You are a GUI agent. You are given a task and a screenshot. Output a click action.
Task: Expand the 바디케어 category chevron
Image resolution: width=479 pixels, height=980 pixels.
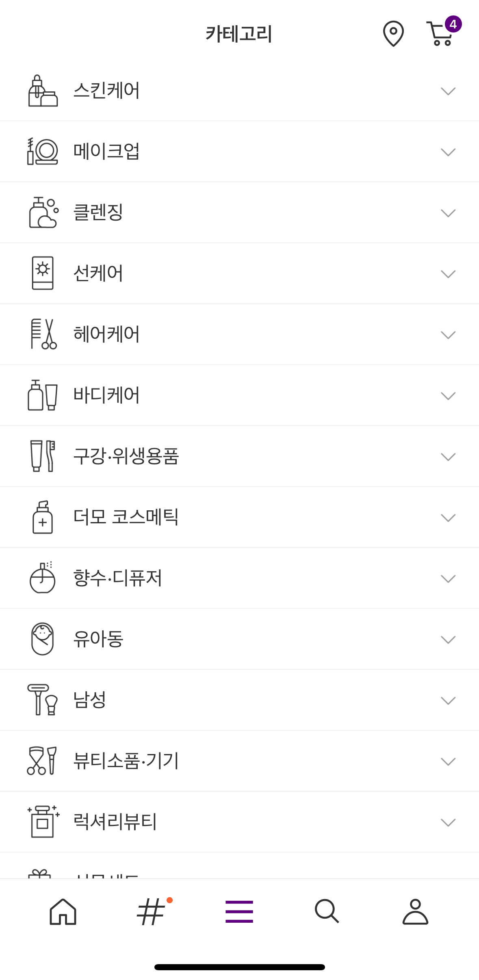(x=448, y=396)
